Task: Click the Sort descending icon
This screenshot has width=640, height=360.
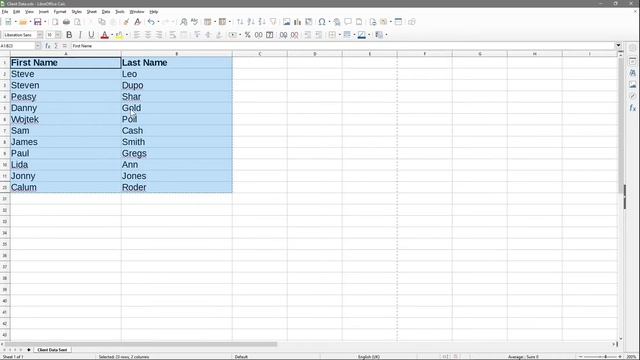Action: (x=262, y=22)
